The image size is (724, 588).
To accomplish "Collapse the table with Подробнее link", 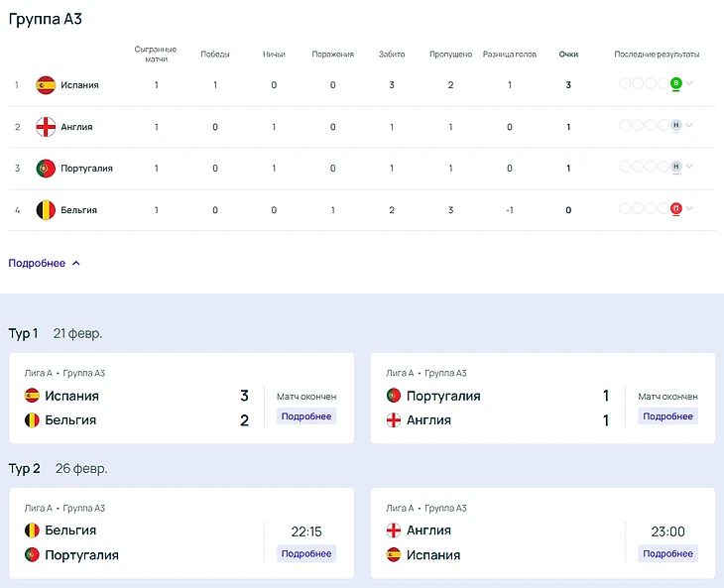I will [45, 264].
